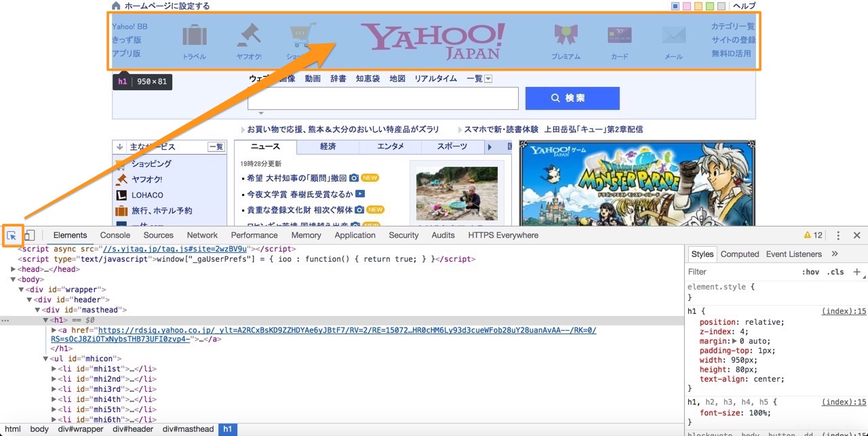Click the LOHACO logo icon in sidebar
The image size is (868, 436).
point(121,195)
